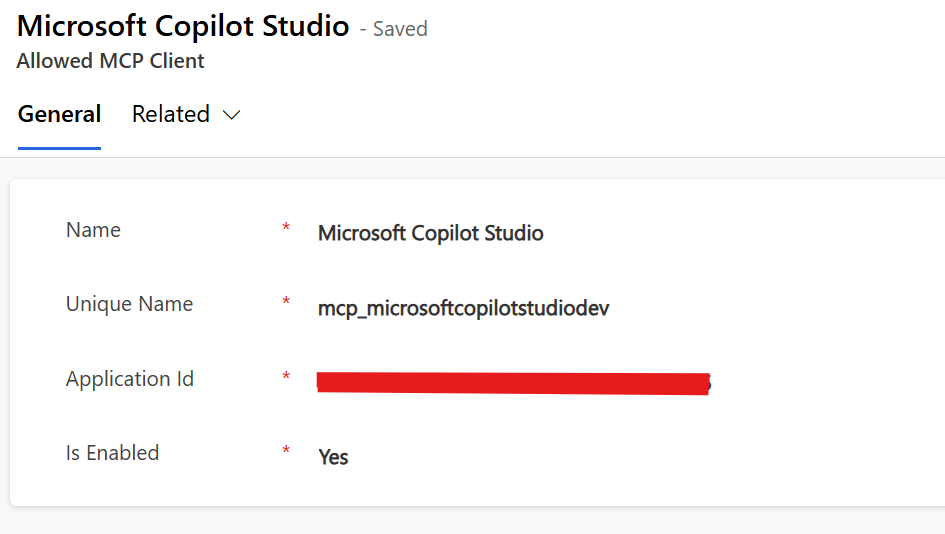The width and height of the screenshot is (945, 534).
Task: Switch to the General tab
Action: (x=59, y=114)
